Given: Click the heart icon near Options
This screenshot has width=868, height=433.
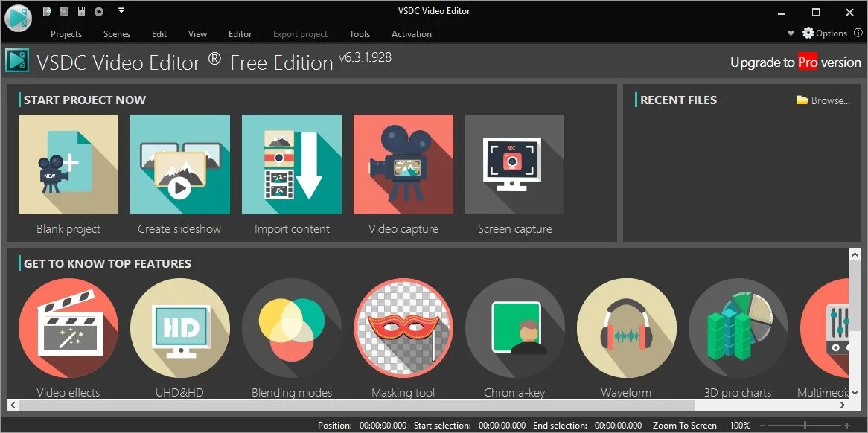Looking at the screenshot, I should [791, 33].
